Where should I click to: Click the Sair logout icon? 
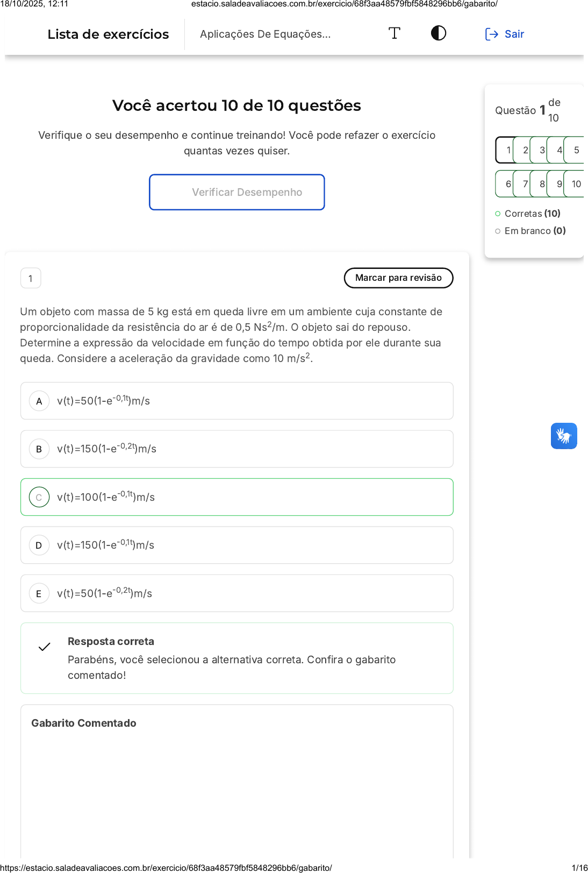491,34
